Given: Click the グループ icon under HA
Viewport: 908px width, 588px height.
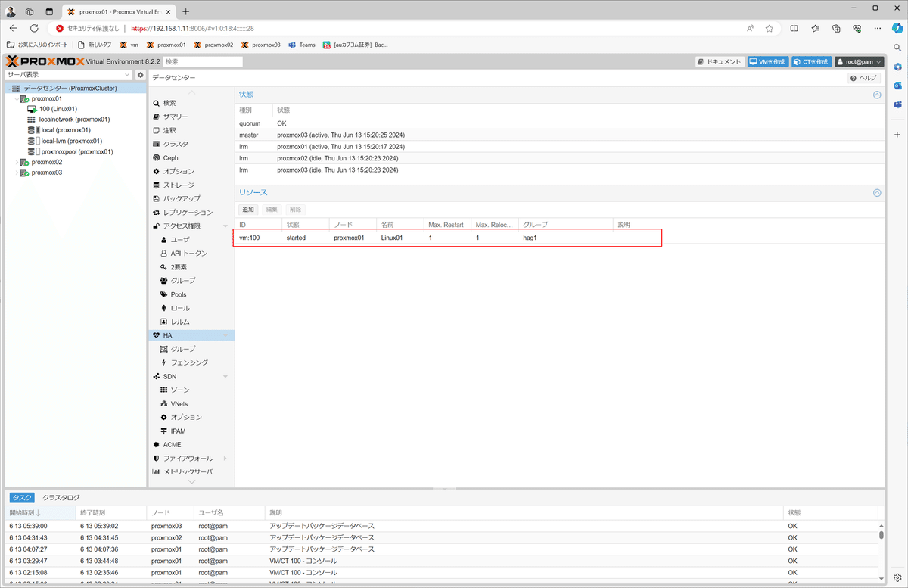Looking at the screenshot, I should (164, 349).
